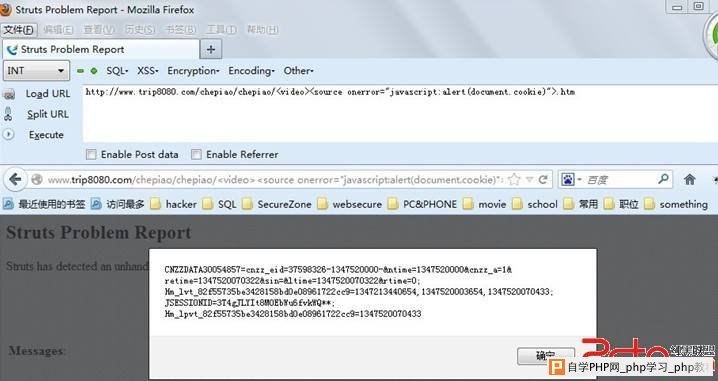
Task: Open the 职位 bookmarks folder
Action: 621,204
